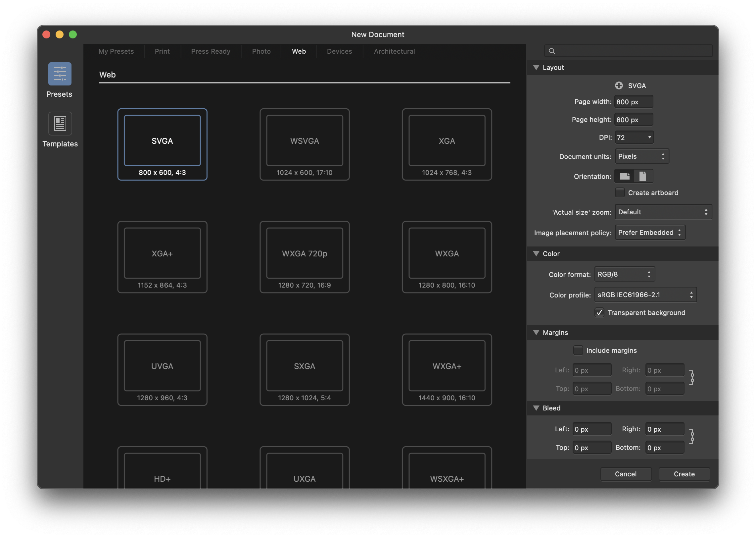Viewport: 756px width, 538px height.
Task: Enable the Create artboard checkbox
Action: 620,192
